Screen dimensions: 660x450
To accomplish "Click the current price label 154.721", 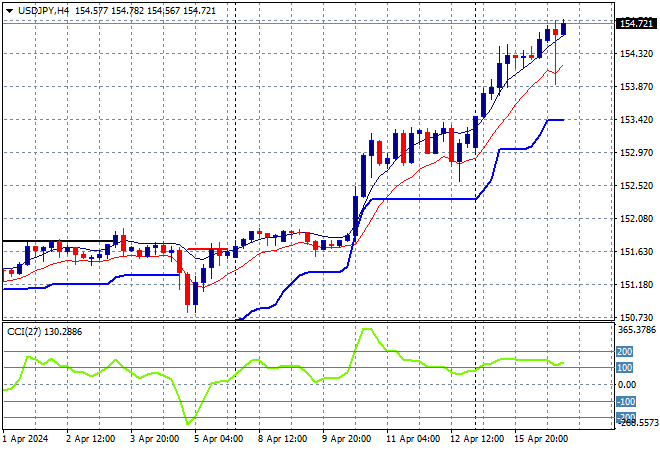I will [x=633, y=22].
